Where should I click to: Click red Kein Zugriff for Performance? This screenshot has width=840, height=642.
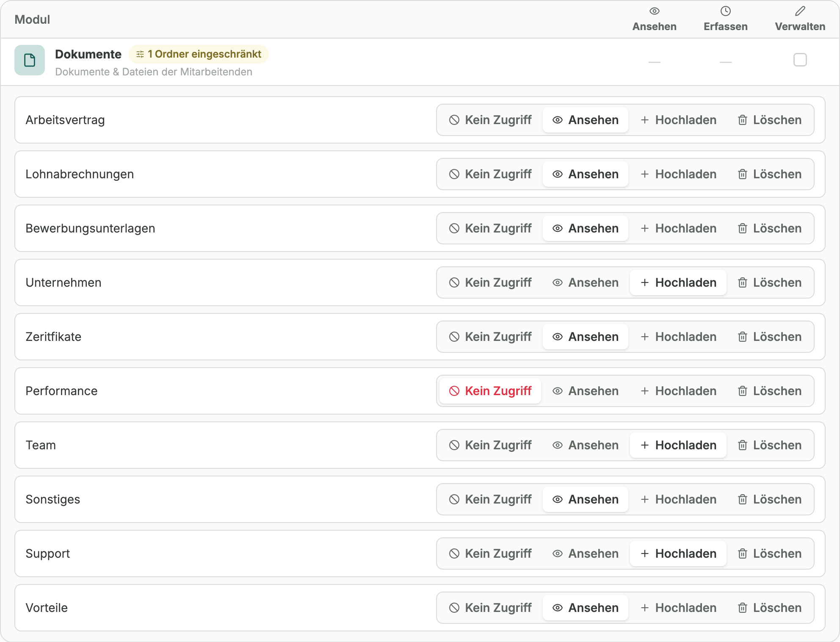click(x=490, y=391)
